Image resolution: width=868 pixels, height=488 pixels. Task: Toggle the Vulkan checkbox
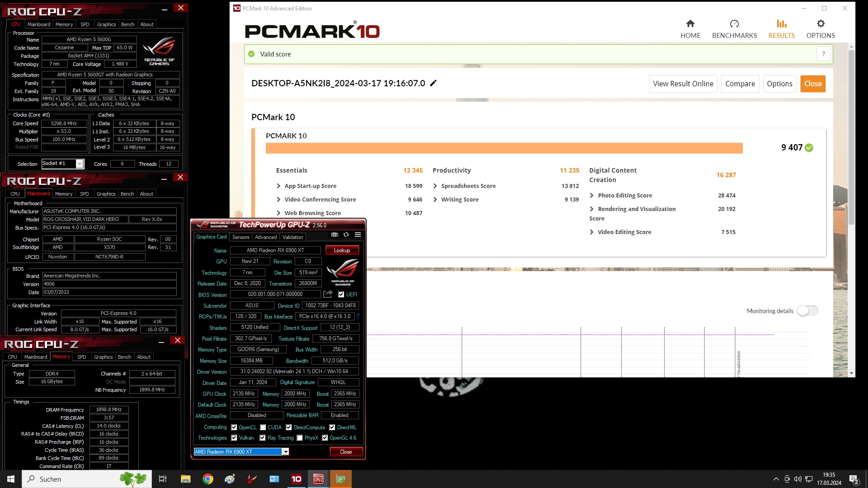(x=234, y=438)
